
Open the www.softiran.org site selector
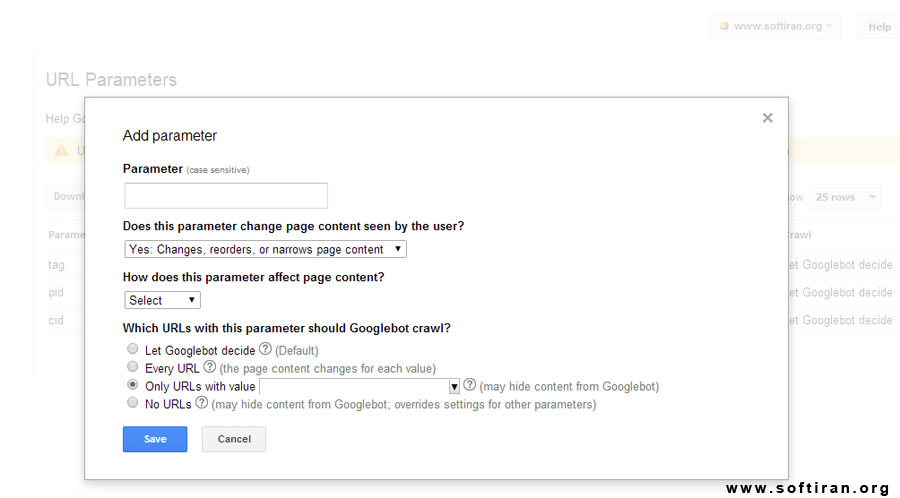point(775,26)
